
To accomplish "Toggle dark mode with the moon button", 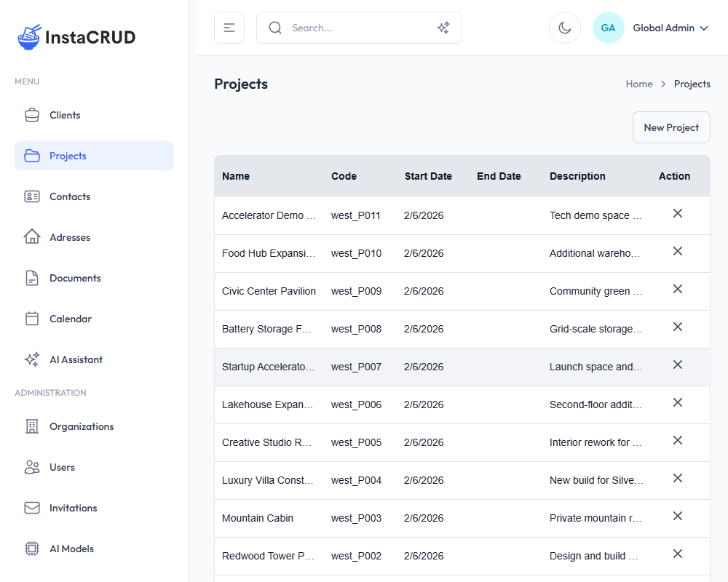I will coord(565,27).
